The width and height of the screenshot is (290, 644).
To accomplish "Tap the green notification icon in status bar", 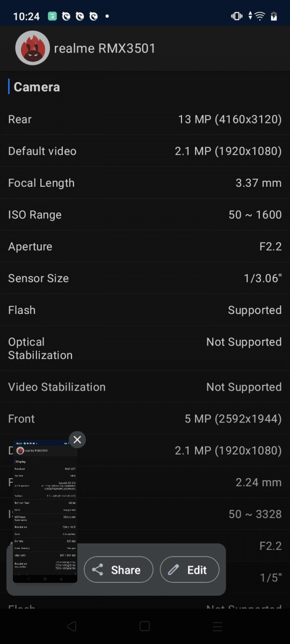I will pyautogui.click(x=52, y=16).
